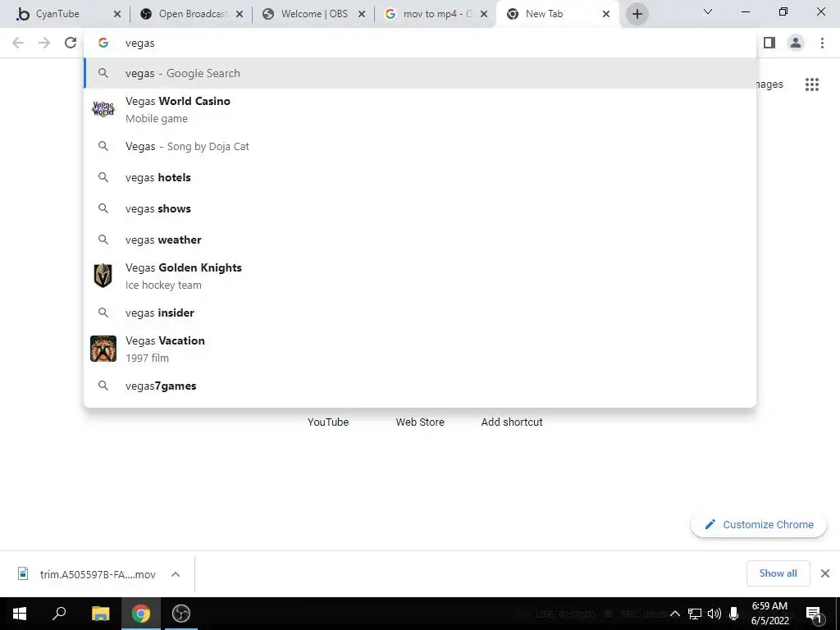
Task: Select the New Tab tab
Action: click(557, 14)
